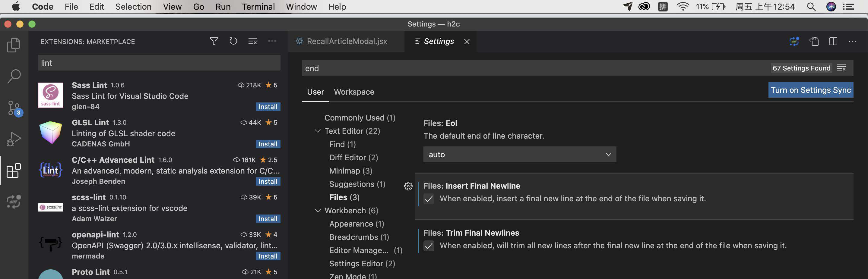Screen dimensions: 868x279
Task: Collapse the Text Editor settings group
Action: click(317, 131)
